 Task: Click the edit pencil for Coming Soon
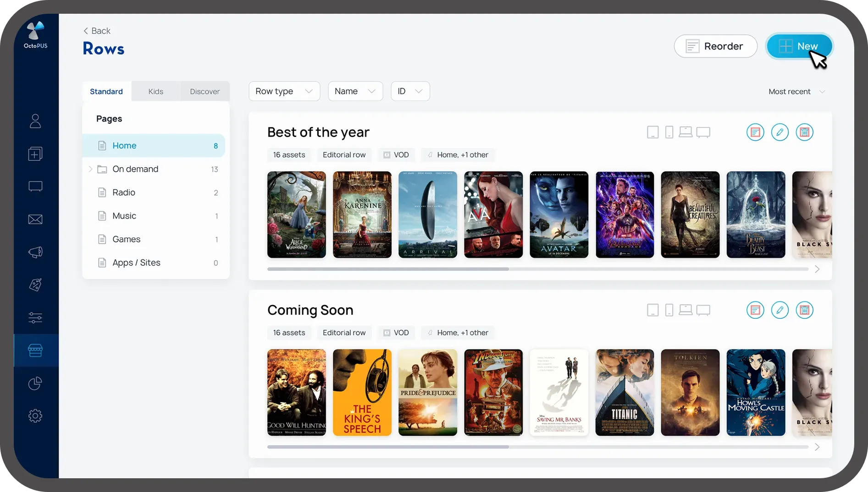[x=780, y=310]
